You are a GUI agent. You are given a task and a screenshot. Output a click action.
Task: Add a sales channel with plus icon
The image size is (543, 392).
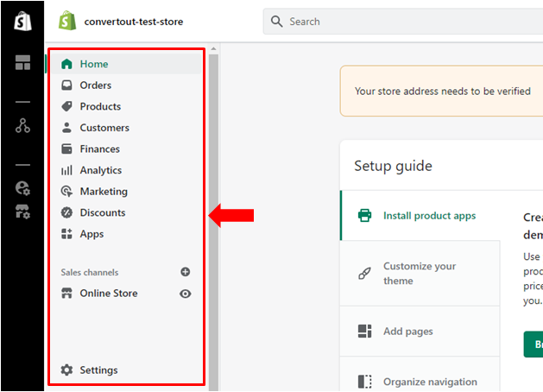point(186,272)
